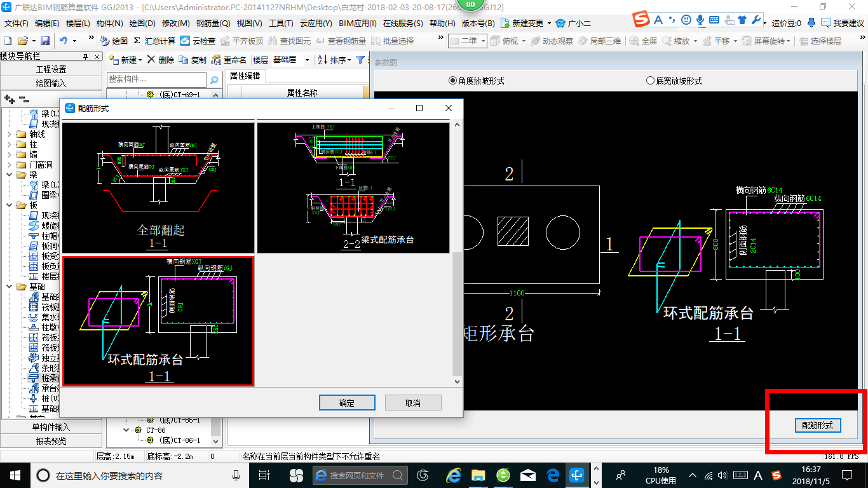Click the save disk icon
The image size is (868, 488).
(x=45, y=41)
